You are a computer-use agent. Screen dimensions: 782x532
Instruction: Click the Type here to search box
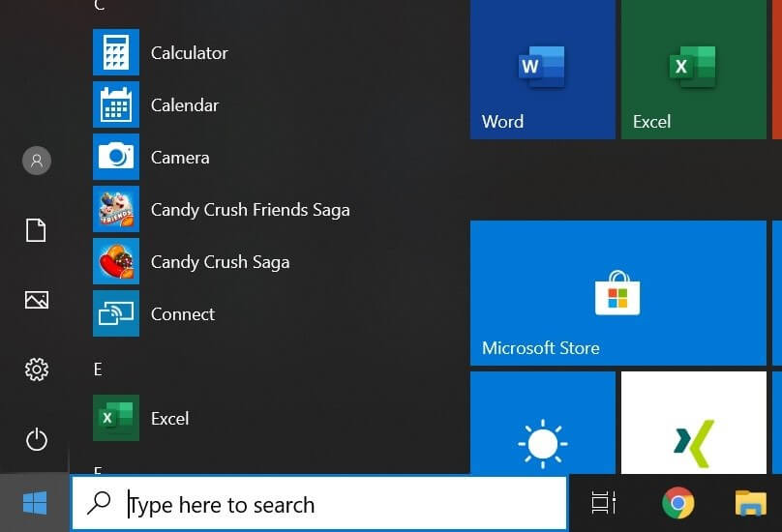[x=319, y=504]
